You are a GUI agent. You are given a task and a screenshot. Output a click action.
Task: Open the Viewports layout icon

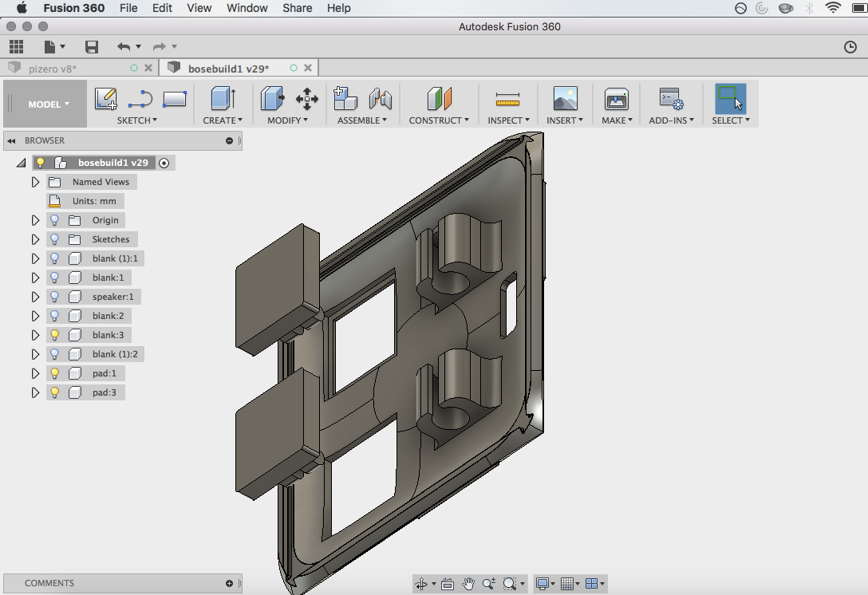pos(591,584)
